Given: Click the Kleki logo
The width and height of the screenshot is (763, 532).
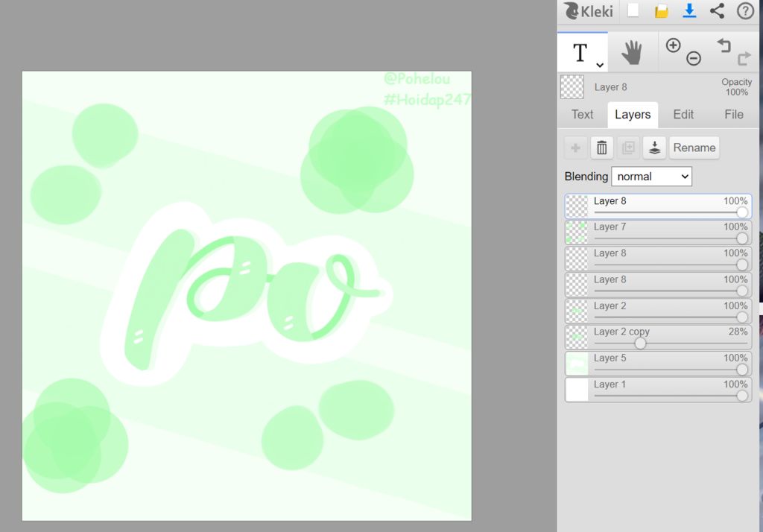Looking at the screenshot, I should [589, 10].
